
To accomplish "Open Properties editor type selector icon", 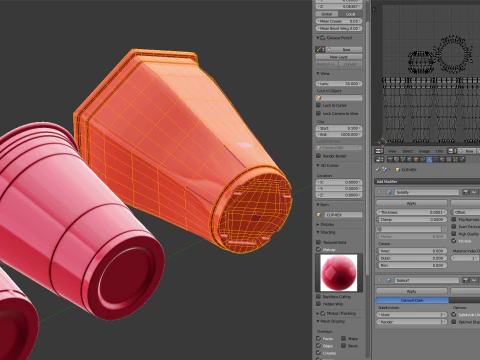I will click(378, 160).
